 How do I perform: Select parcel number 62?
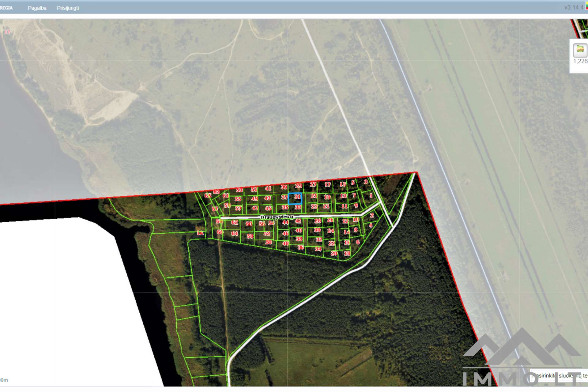(235, 222)
